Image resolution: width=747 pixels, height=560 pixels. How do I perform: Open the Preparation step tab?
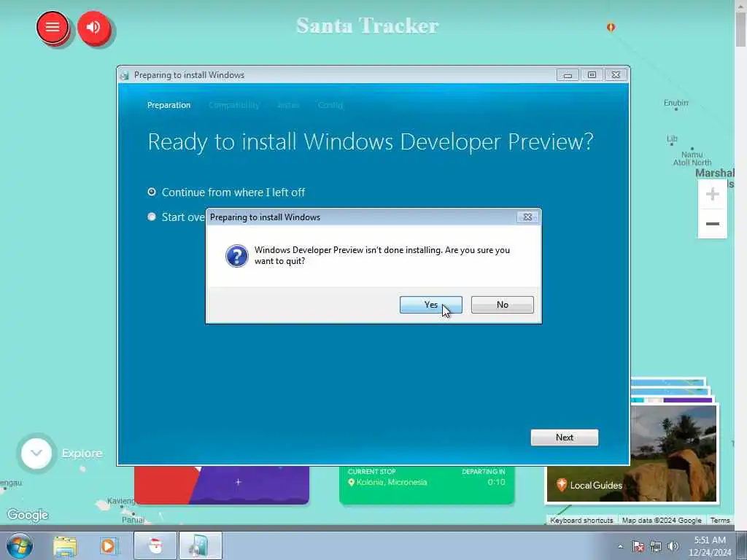[169, 105]
